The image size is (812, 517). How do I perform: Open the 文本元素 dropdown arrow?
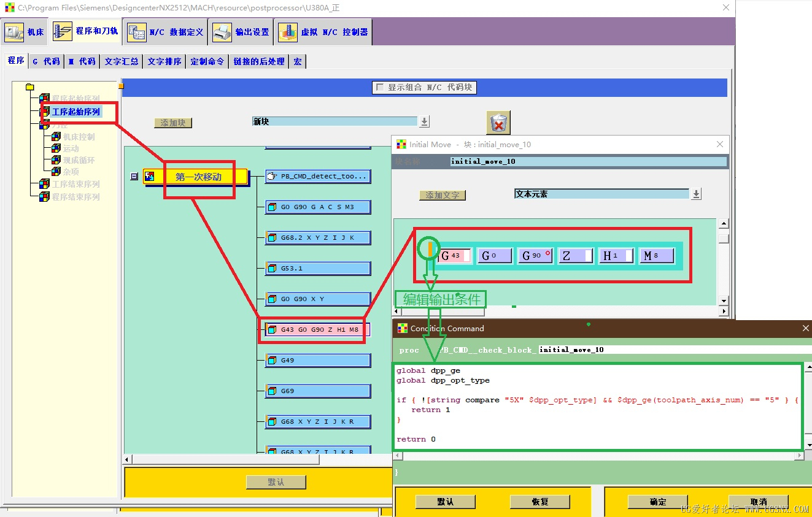point(696,194)
